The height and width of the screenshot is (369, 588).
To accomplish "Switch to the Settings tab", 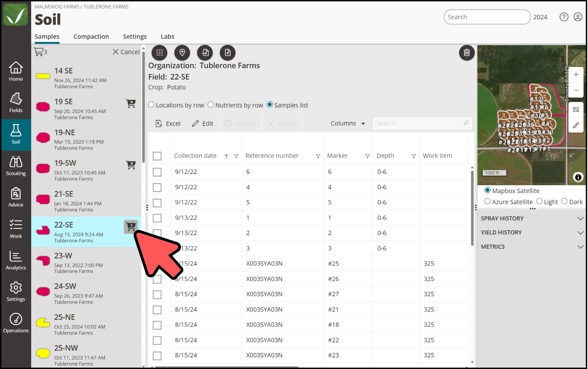I will coord(135,37).
